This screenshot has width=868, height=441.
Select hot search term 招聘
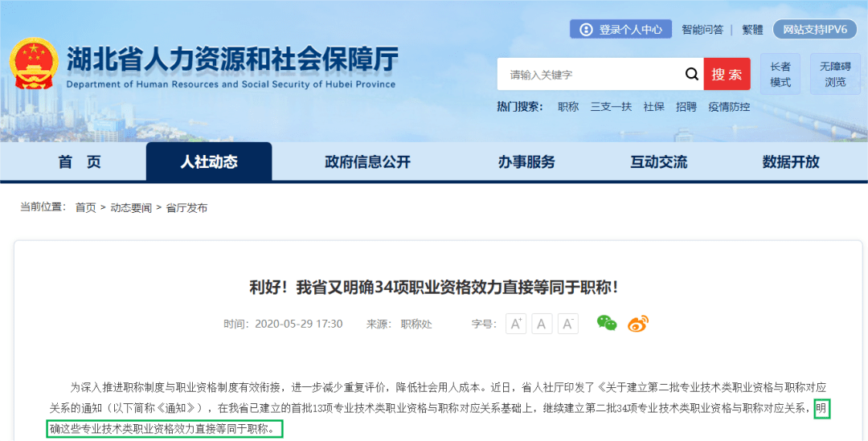686,107
